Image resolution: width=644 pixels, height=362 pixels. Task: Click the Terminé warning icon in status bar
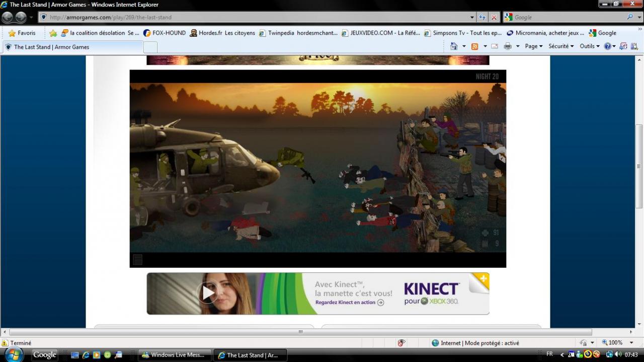pos(5,343)
